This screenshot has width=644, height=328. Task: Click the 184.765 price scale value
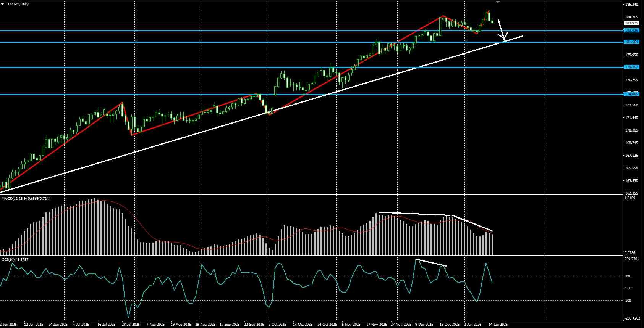click(x=632, y=17)
